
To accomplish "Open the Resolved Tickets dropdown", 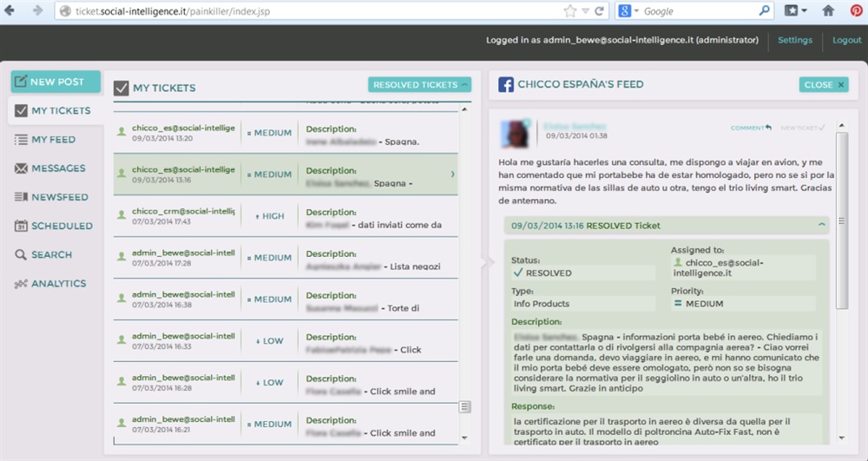I will pyautogui.click(x=419, y=85).
